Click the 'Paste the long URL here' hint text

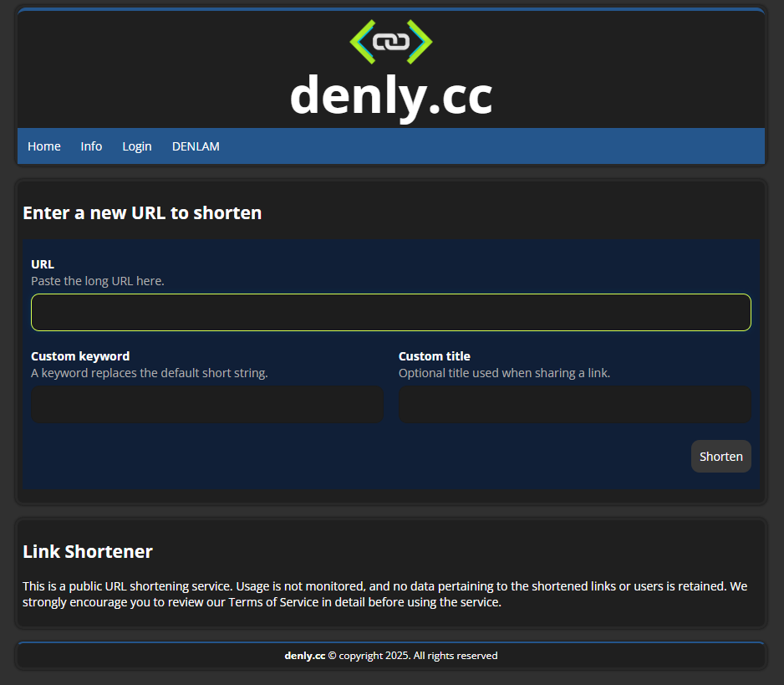click(97, 280)
